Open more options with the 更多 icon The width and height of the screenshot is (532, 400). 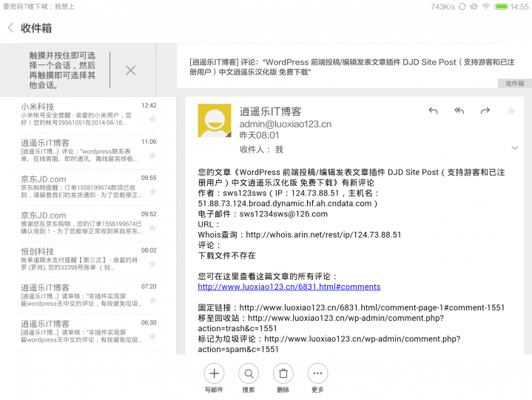click(318, 378)
